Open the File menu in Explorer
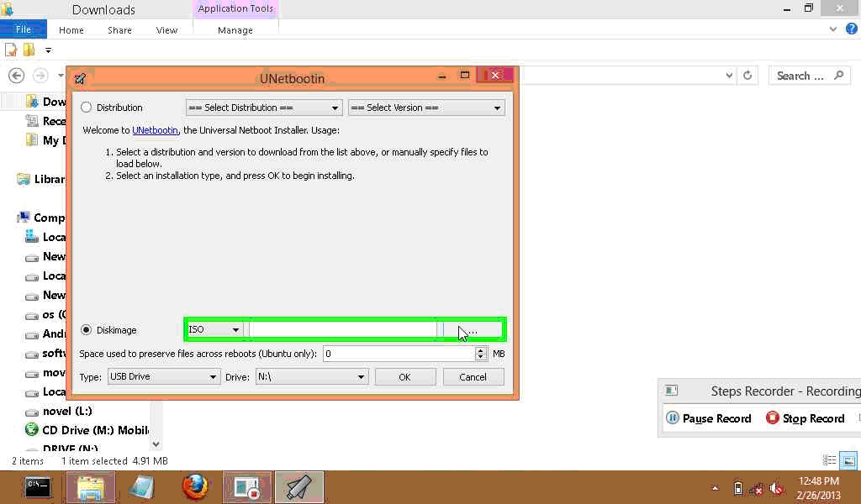The image size is (861, 504). point(23,29)
